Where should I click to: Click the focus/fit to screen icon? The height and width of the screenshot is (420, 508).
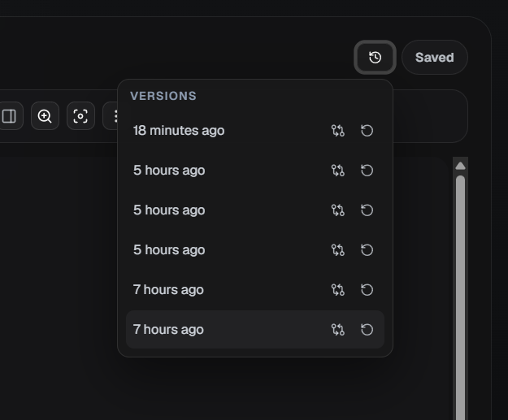click(80, 116)
